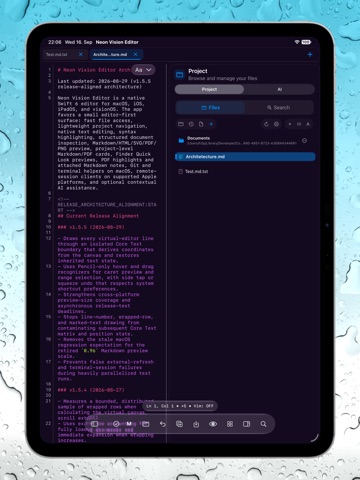Open search magnifier in bottom toolbar
Screen dimensions: 360x480
point(263,424)
